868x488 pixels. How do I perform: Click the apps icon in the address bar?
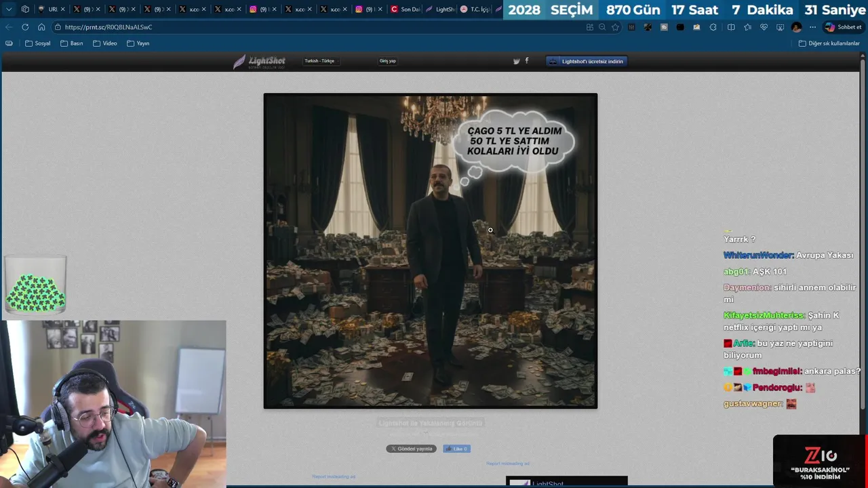[x=590, y=27]
